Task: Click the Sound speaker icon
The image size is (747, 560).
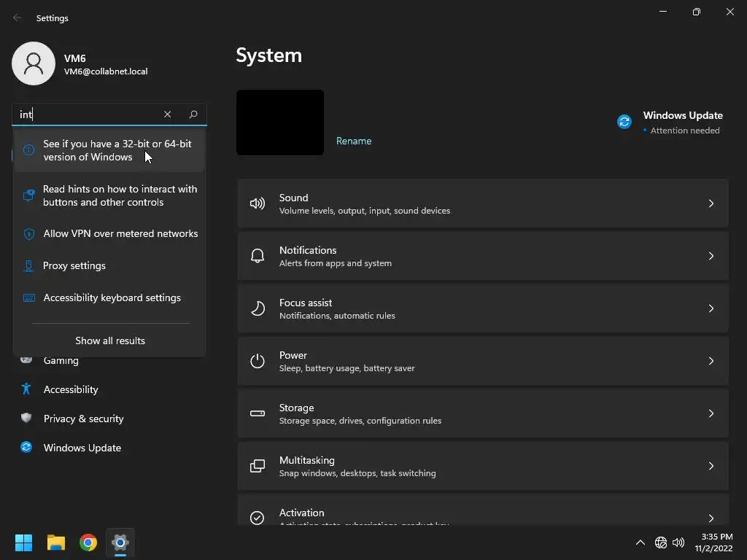Action: click(258, 204)
